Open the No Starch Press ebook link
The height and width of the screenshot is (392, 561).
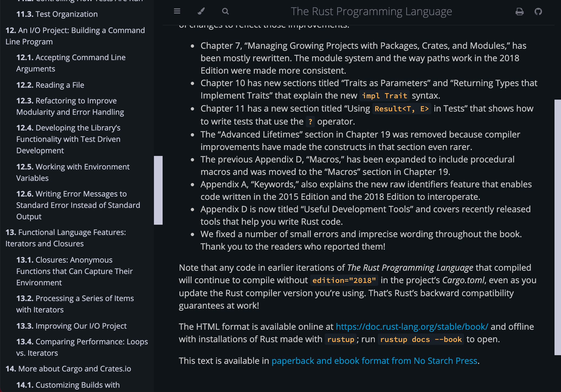(375, 361)
